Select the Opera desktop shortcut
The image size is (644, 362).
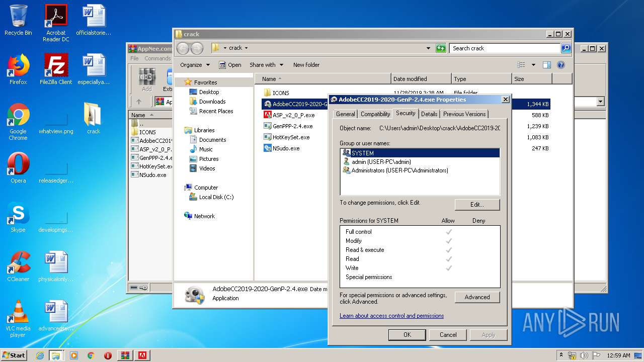pyautogui.click(x=18, y=168)
